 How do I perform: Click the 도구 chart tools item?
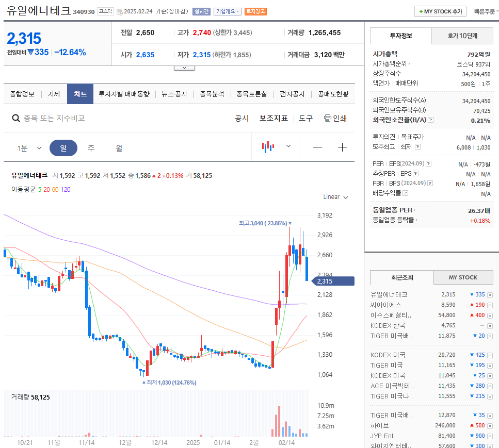(x=305, y=118)
